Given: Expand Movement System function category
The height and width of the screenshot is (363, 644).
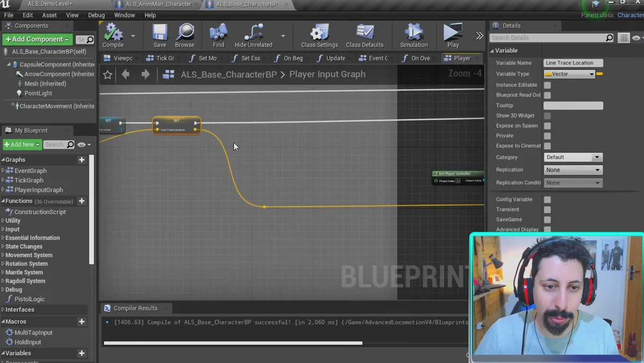Looking at the screenshot, I should point(29,255).
